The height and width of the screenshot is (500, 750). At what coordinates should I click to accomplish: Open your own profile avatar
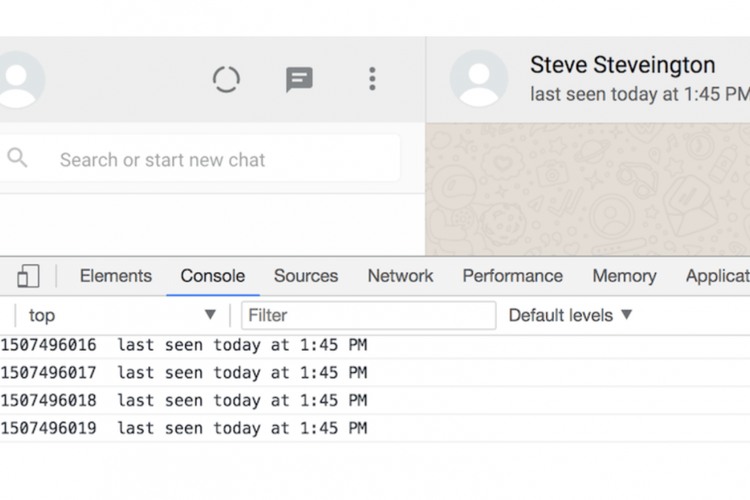pos(20,80)
